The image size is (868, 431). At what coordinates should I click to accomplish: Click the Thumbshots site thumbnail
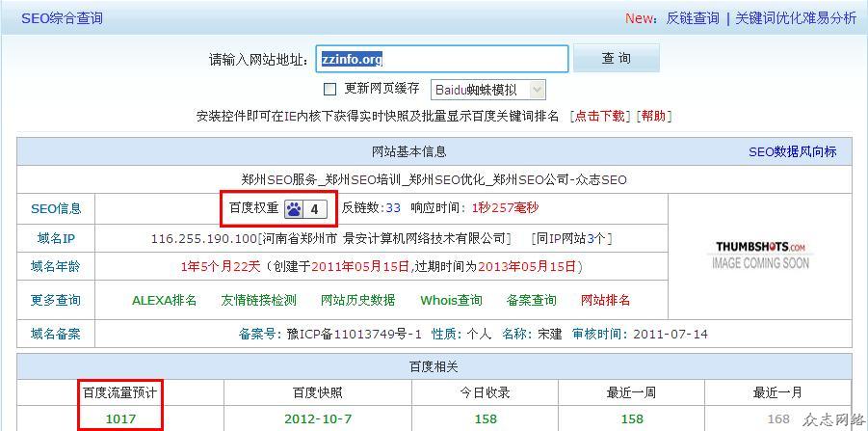click(x=761, y=255)
